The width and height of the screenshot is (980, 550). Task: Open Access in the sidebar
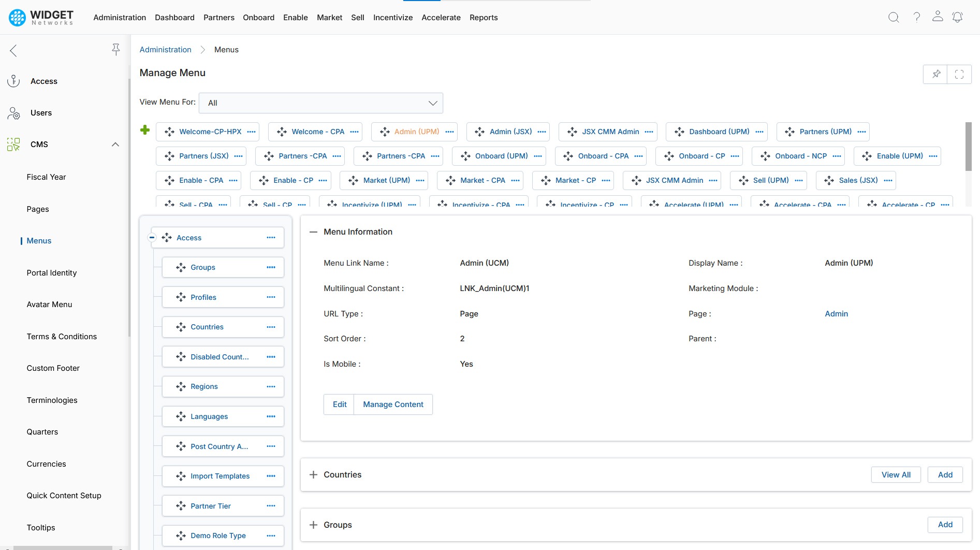coord(44,81)
